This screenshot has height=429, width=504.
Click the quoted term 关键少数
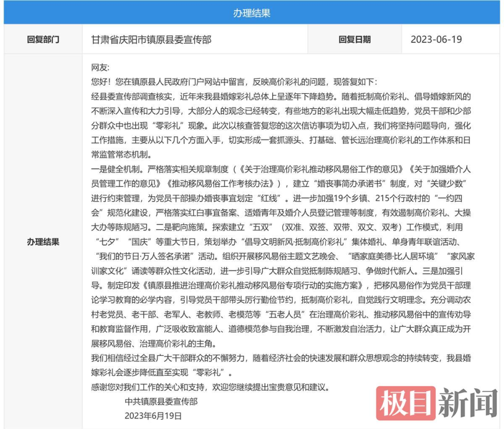(447, 184)
